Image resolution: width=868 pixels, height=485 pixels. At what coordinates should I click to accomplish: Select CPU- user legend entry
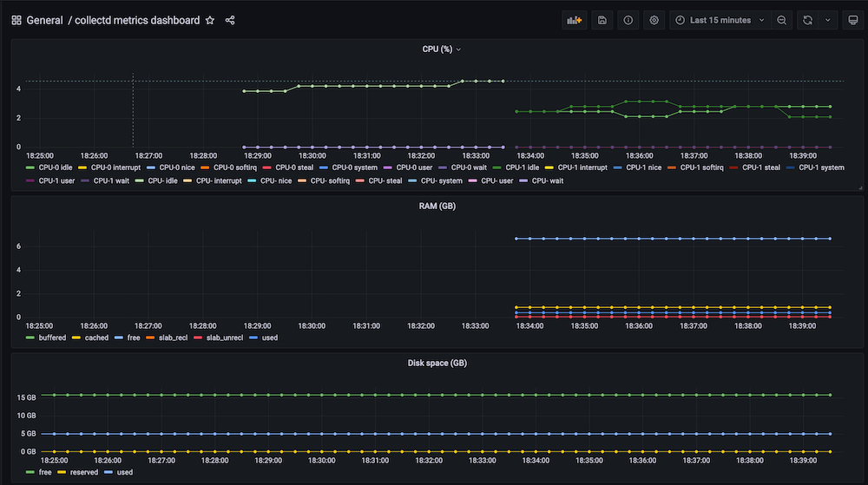(497, 180)
